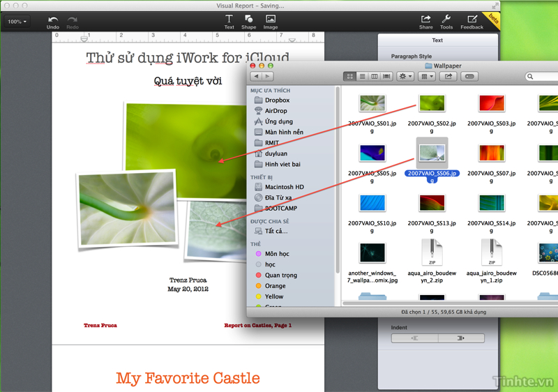Switch Finder to column view
The height and width of the screenshot is (392, 558).
pos(374,76)
